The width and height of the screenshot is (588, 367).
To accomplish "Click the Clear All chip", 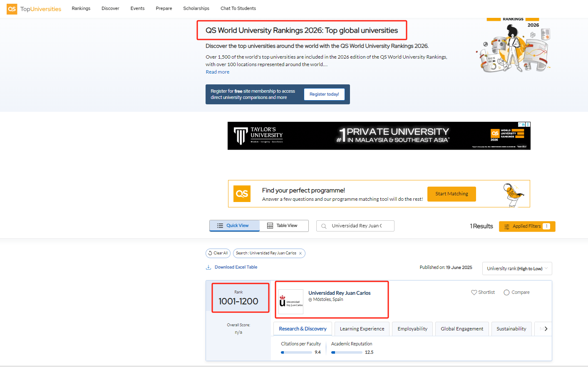I will point(218,253).
